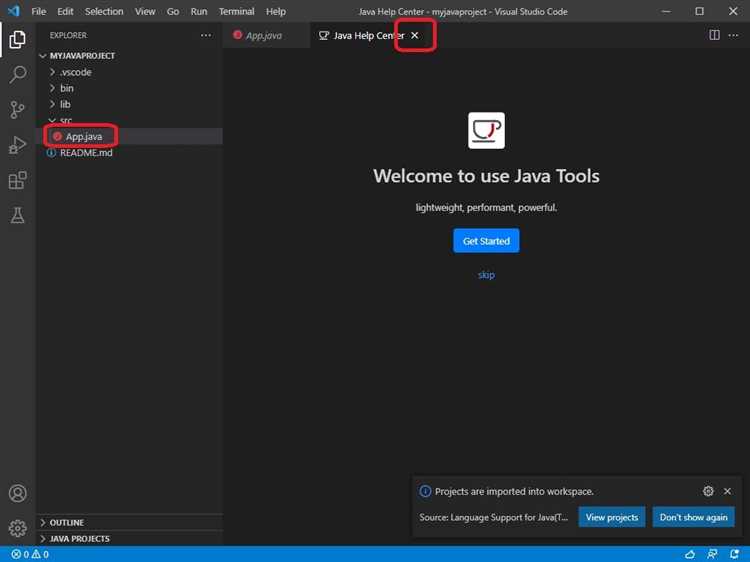Click the Java coffee cup logo

(486, 131)
